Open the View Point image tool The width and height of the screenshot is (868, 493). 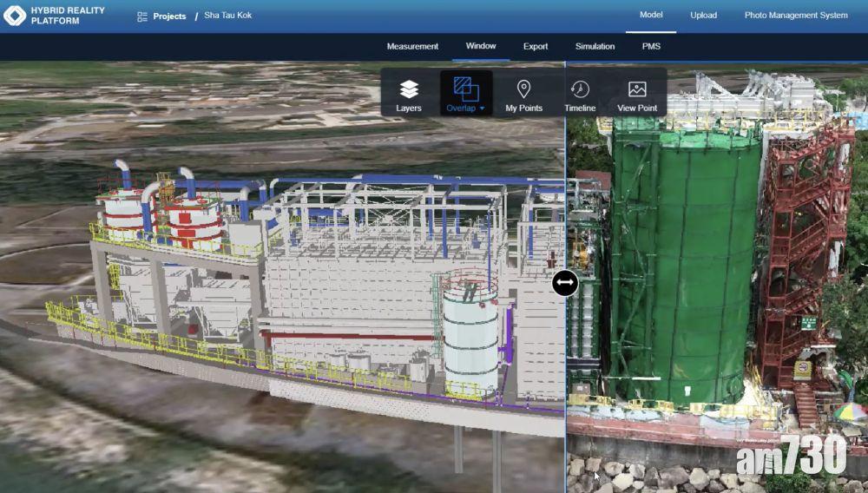pyautogui.click(x=637, y=95)
